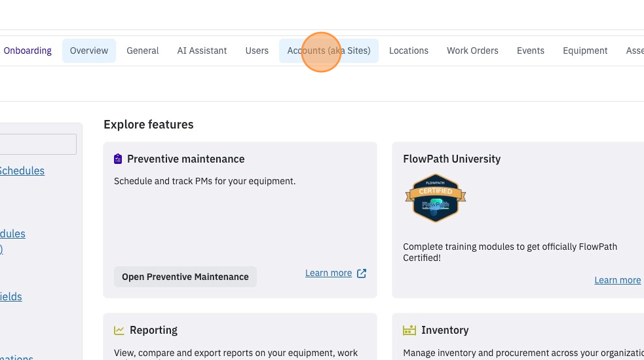Click the Inventory icon
The height and width of the screenshot is (360, 644).
pos(409,330)
